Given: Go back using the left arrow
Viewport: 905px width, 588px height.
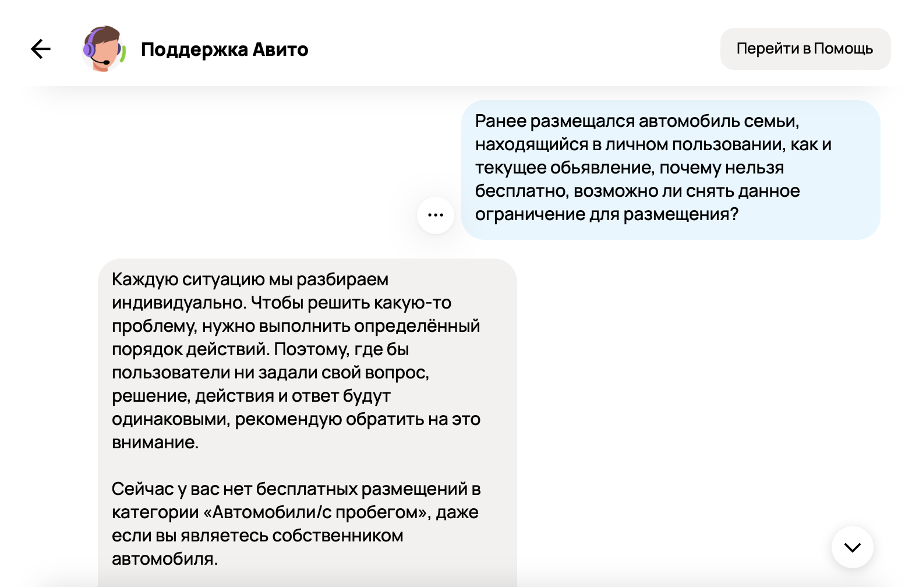Looking at the screenshot, I should pos(41,49).
